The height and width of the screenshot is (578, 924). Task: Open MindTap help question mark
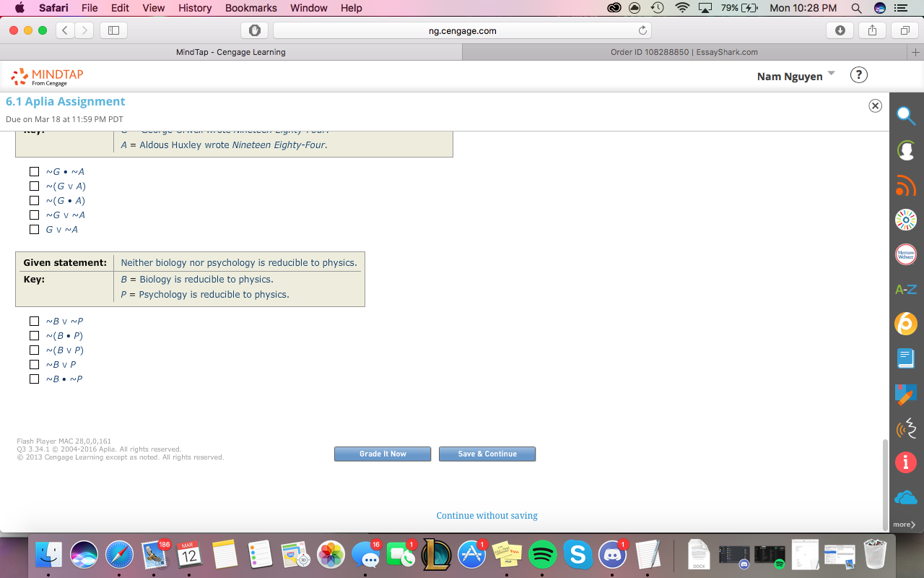858,75
